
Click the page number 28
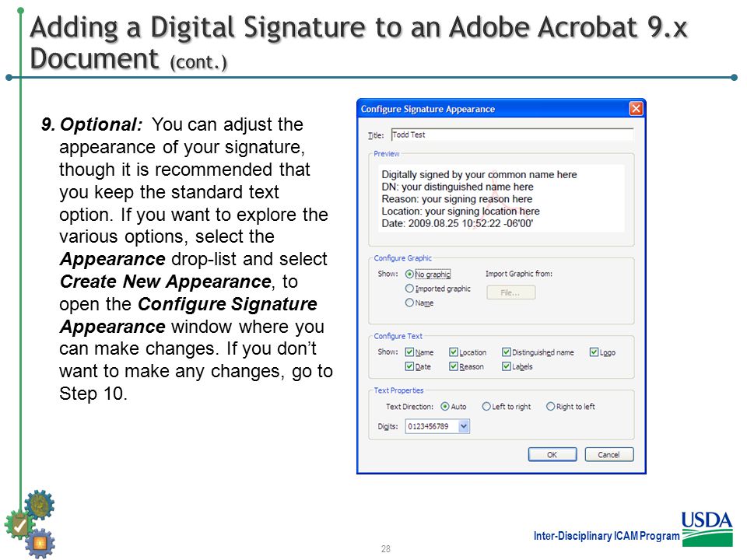click(x=386, y=549)
